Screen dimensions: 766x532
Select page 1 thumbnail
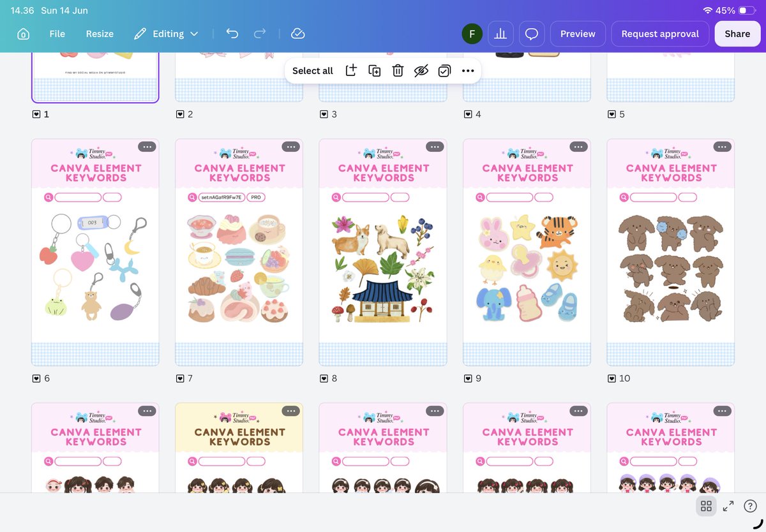coord(95,77)
